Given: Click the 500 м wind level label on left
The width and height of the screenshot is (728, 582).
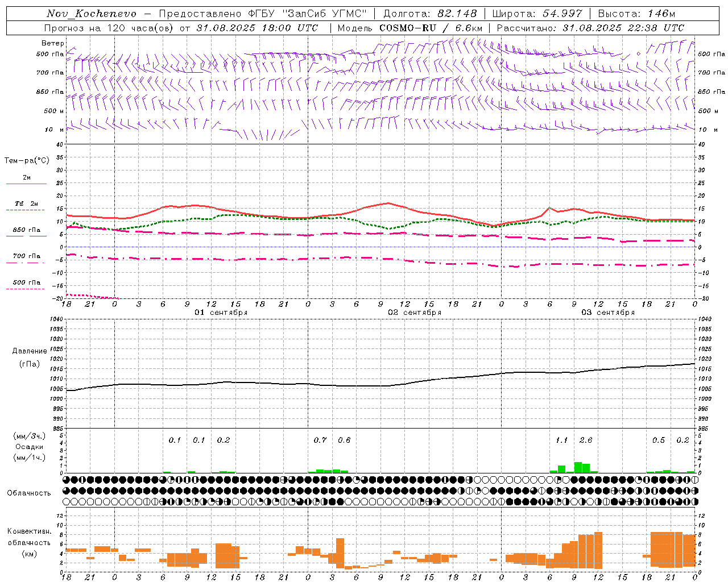Looking at the screenshot, I should [x=54, y=111].
